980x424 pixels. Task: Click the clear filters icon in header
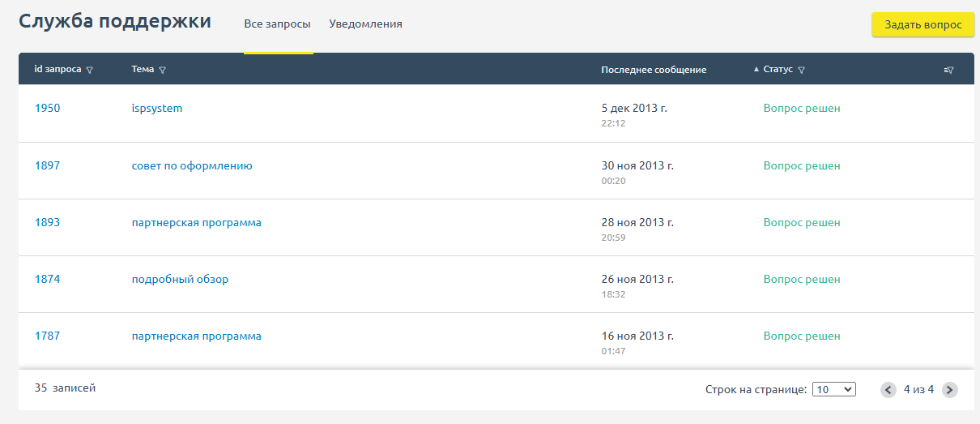click(x=948, y=71)
